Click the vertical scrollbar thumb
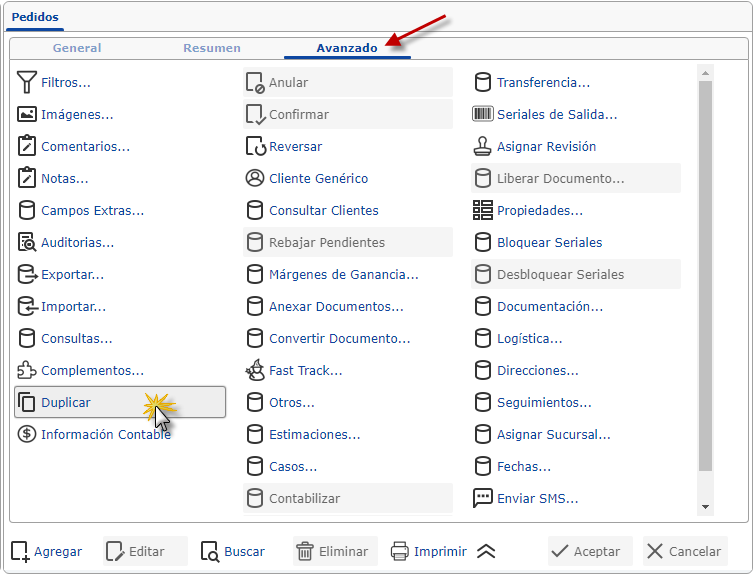756x574 pixels. click(x=705, y=276)
